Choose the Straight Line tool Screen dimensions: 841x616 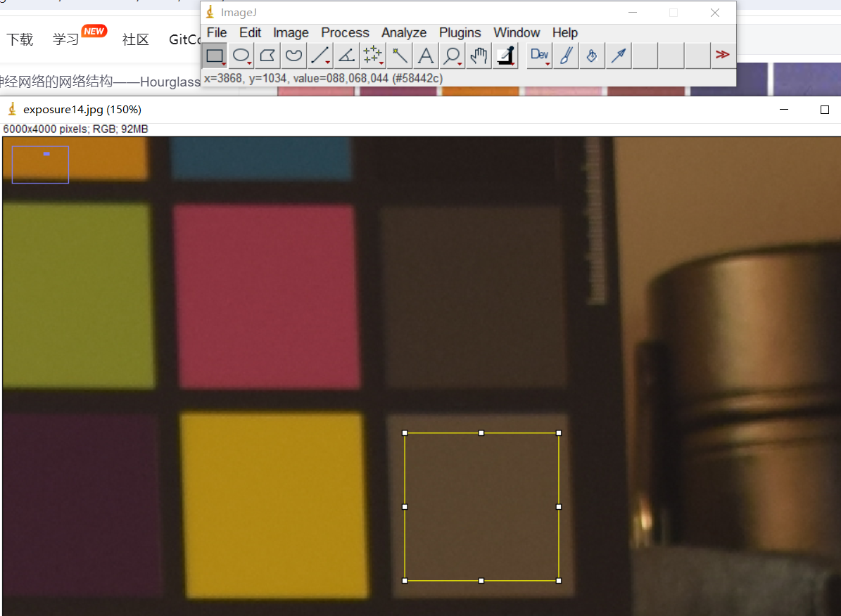tap(320, 56)
